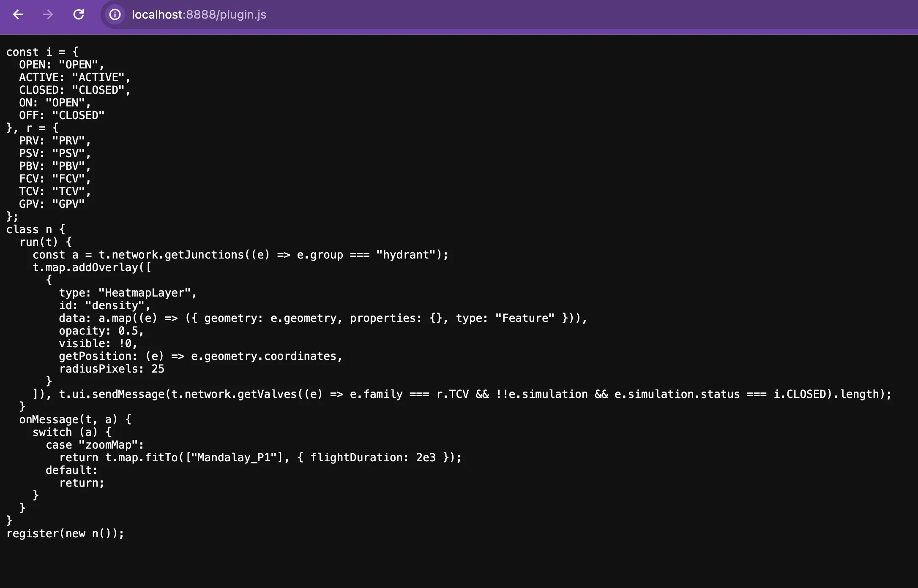Click the line 'getPosition: (e) => e.geometry.coordinates,'
This screenshot has width=918, height=588.
click(x=201, y=356)
